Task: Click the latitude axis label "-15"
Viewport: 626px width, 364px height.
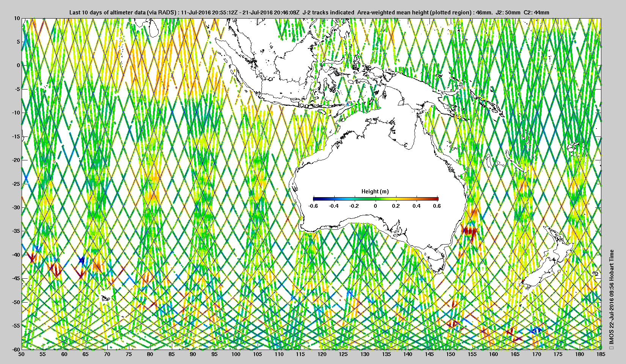Action: (x=16, y=136)
